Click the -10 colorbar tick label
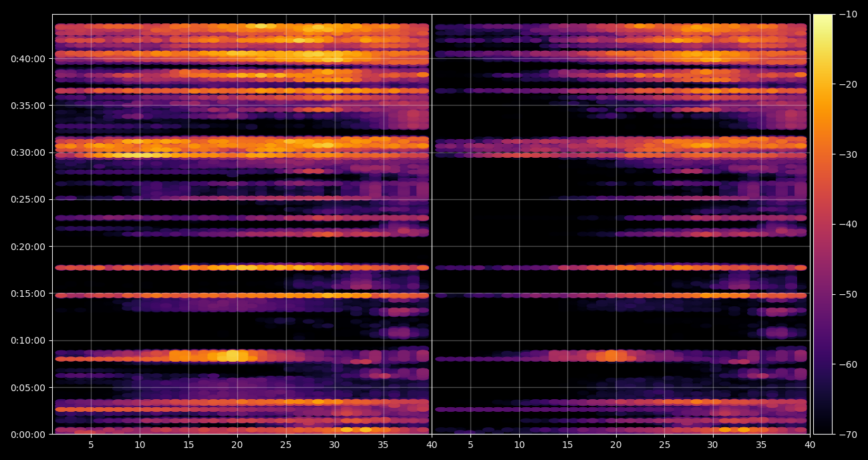 point(848,14)
